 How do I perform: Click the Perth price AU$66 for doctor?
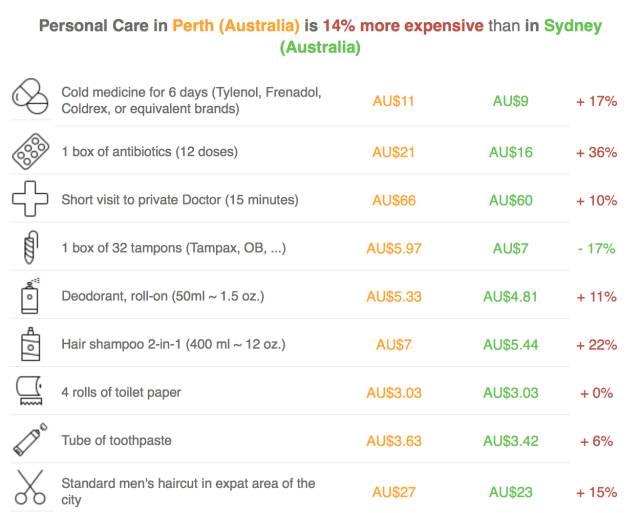pos(394,200)
